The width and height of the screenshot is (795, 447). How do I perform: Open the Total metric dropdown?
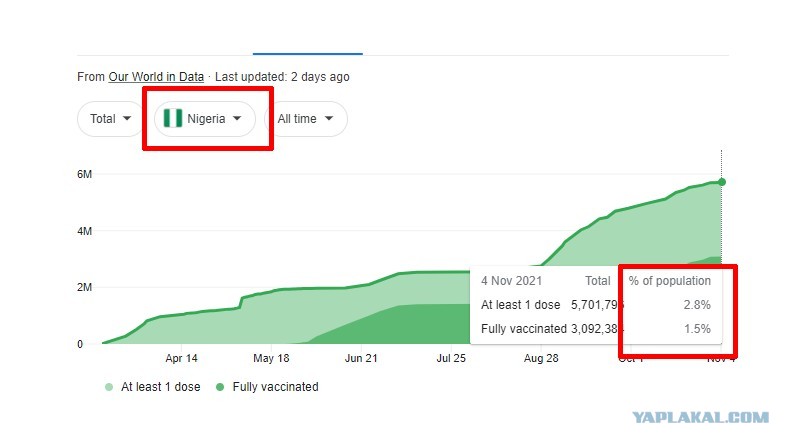click(111, 119)
